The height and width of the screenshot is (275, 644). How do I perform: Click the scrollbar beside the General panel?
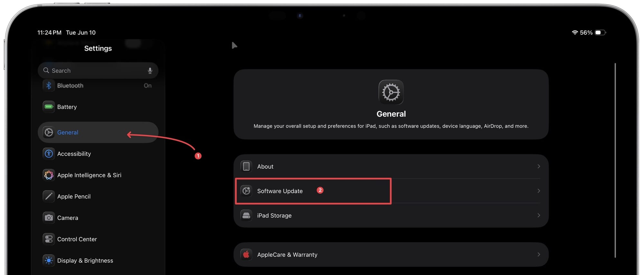click(615, 160)
